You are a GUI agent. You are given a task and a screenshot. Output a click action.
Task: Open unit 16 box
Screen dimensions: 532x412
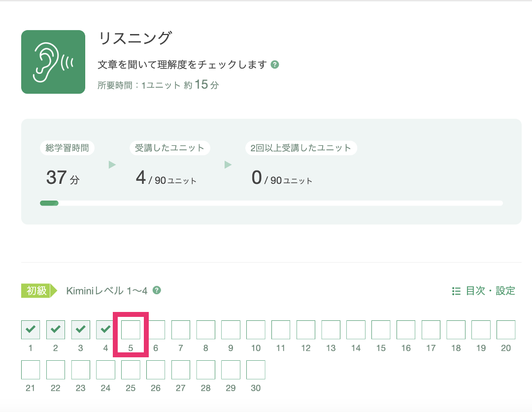[406, 330]
